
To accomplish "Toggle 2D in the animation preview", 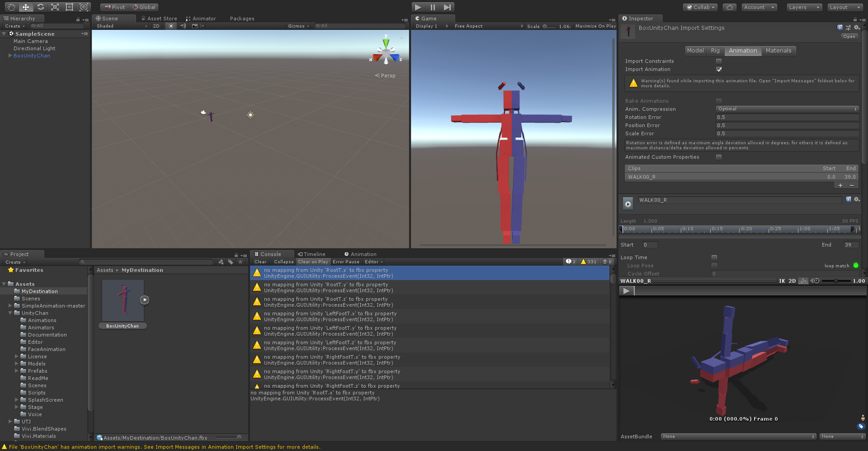I will pos(792,281).
